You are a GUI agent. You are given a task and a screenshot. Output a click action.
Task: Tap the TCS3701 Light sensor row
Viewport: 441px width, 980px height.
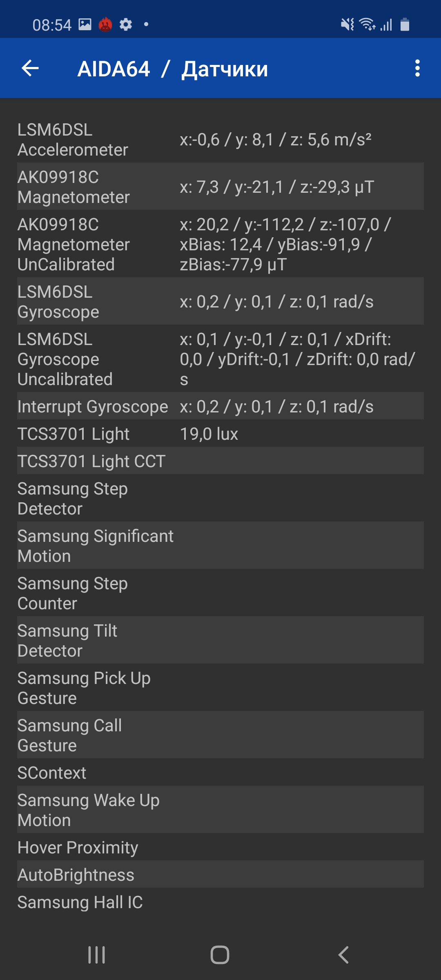pos(220,434)
